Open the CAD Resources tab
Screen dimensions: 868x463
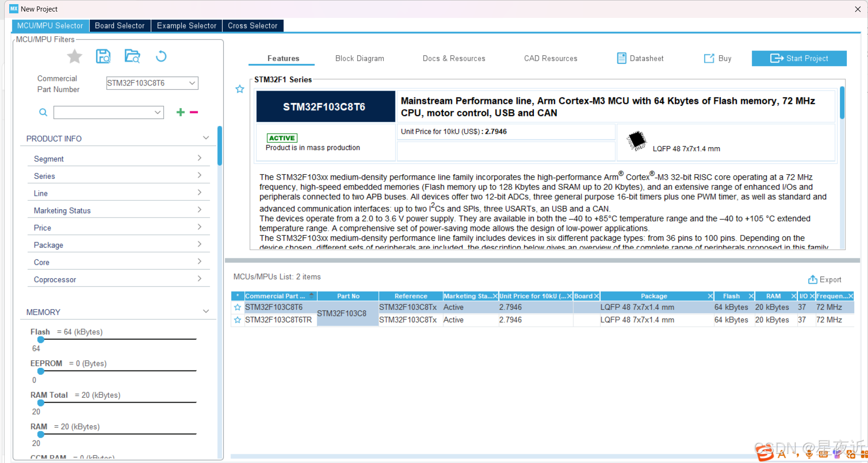[550, 58]
